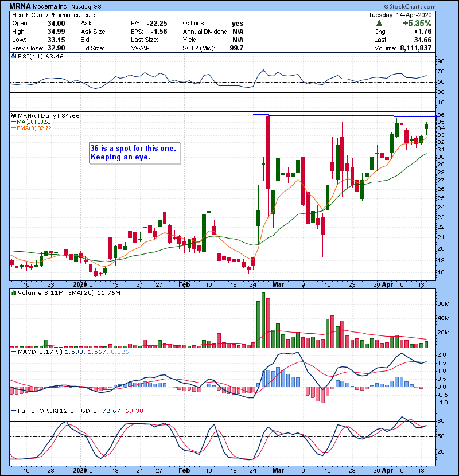Image resolution: width=459 pixels, height=476 pixels.
Task: Click the Open value "34.00"
Action: (56, 24)
